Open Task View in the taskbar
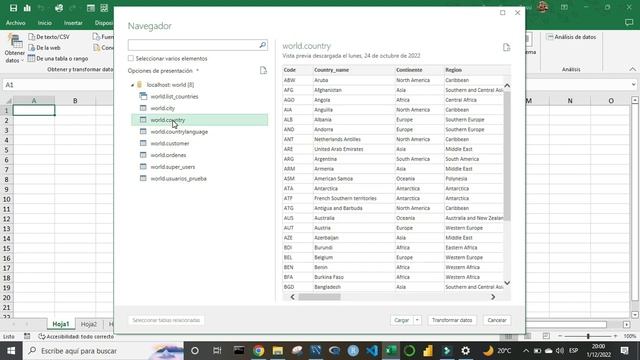The width and height of the screenshot is (640, 360). tap(217, 351)
